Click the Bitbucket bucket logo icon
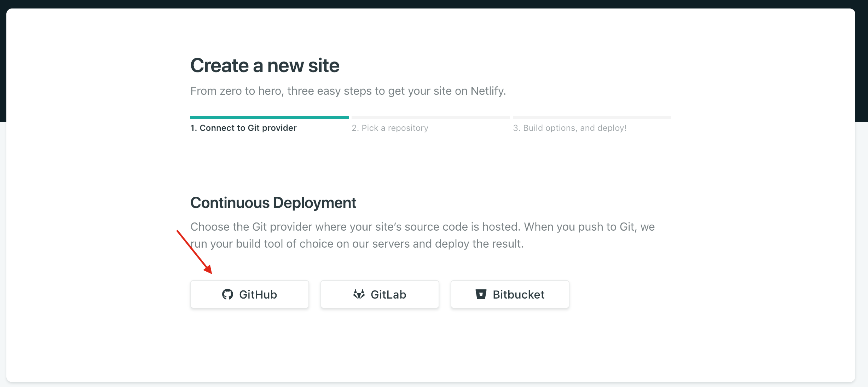Image resolution: width=868 pixels, height=387 pixels. (x=481, y=294)
